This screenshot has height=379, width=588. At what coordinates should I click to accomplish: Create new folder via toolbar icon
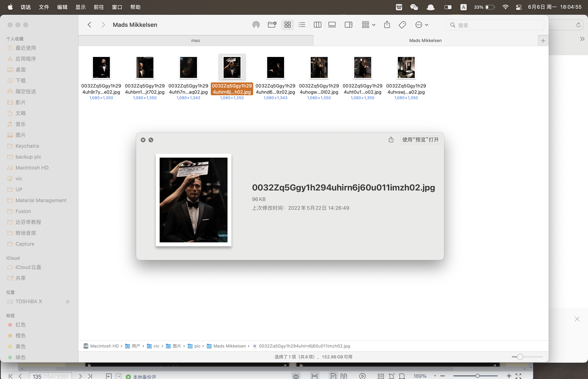(x=272, y=25)
